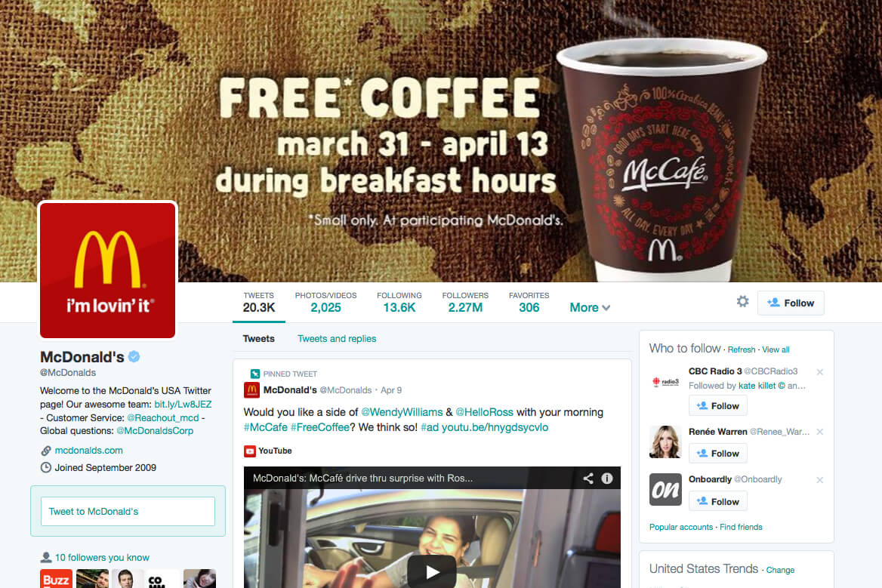
Task: Dismiss CBC Radio 3 suggestion
Action: [x=820, y=372]
